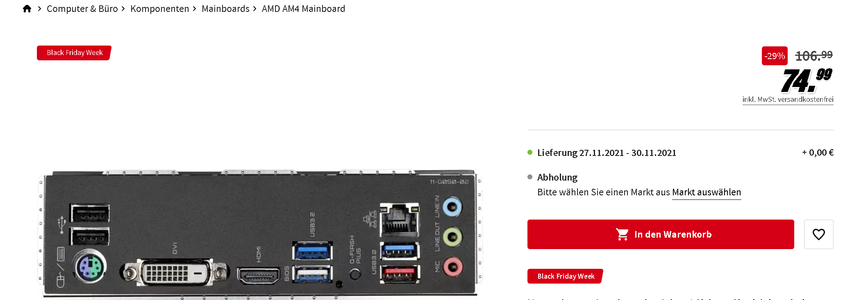
Task: Click the grey pickup status dot
Action: 530,177
